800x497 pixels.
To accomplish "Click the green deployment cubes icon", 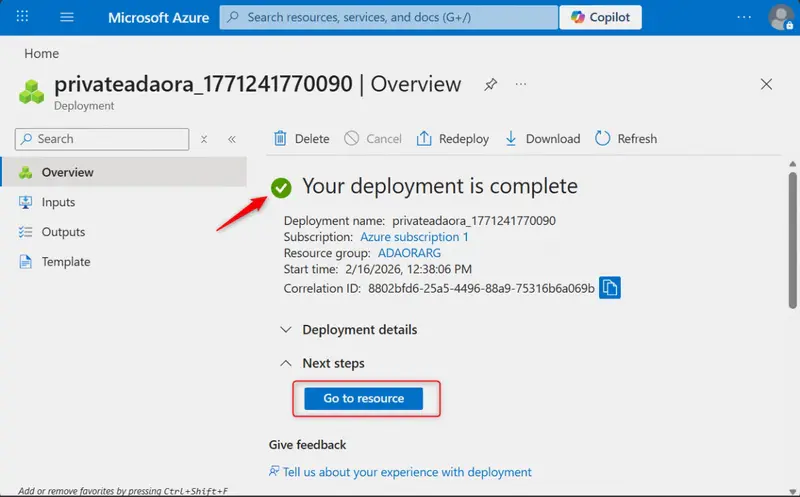I will [32, 92].
